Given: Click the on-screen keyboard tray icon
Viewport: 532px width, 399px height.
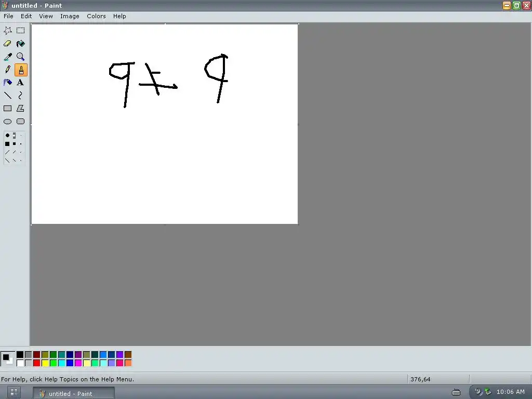Looking at the screenshot, I should [x=456, y=393].
